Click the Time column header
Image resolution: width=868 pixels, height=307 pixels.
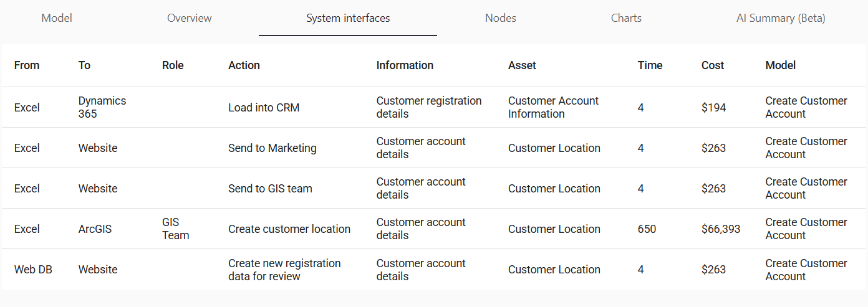(x=650, y=65)
